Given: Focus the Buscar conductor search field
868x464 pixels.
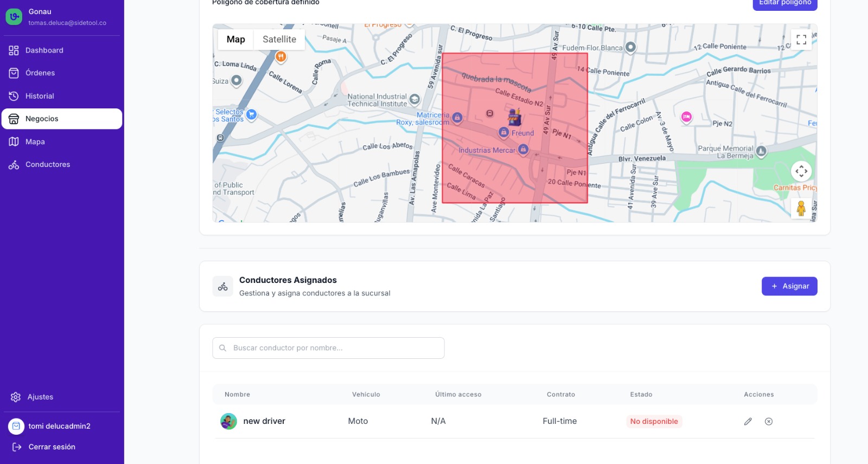Looking at the screenshot, I should (x=328, y=348).
